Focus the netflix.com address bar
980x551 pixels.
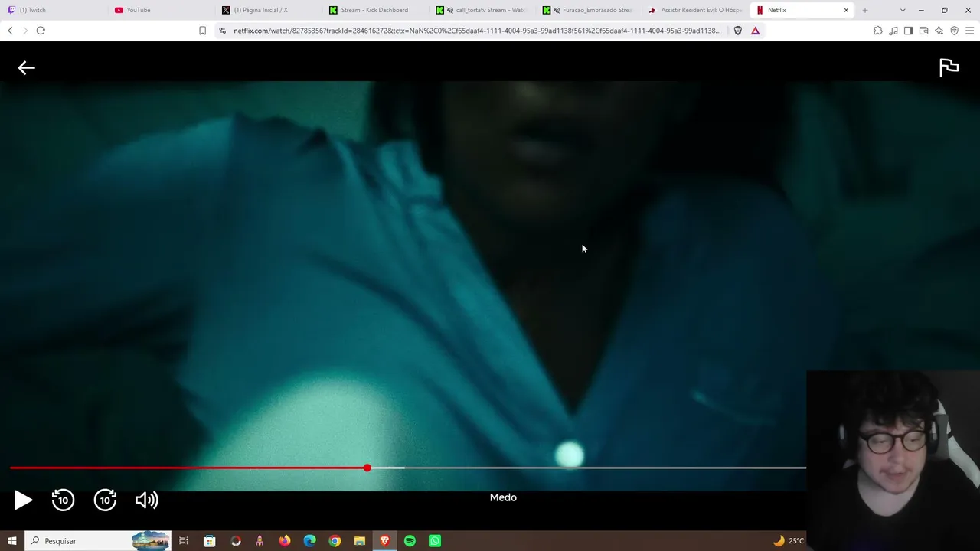point(476,31)
